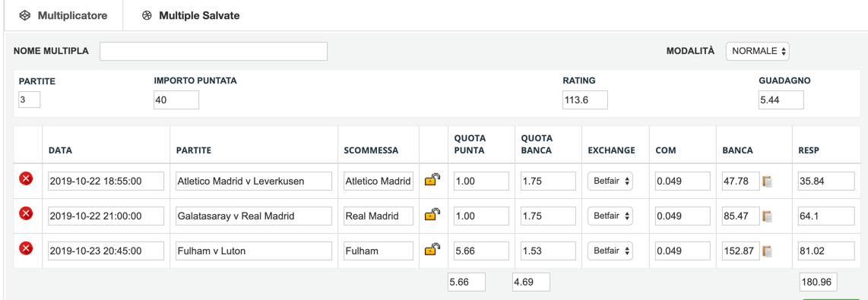Click the Multiplicatore tab cube icon

(x=24, y=15)
